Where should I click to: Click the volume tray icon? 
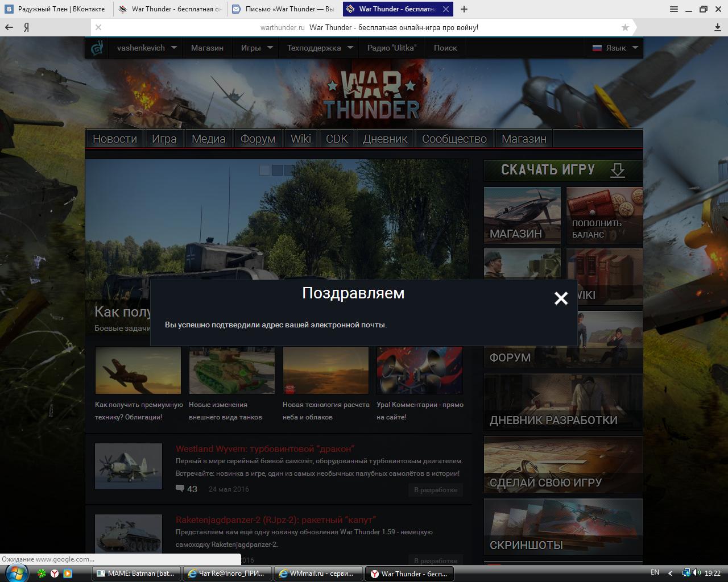(x=697, y=573)
